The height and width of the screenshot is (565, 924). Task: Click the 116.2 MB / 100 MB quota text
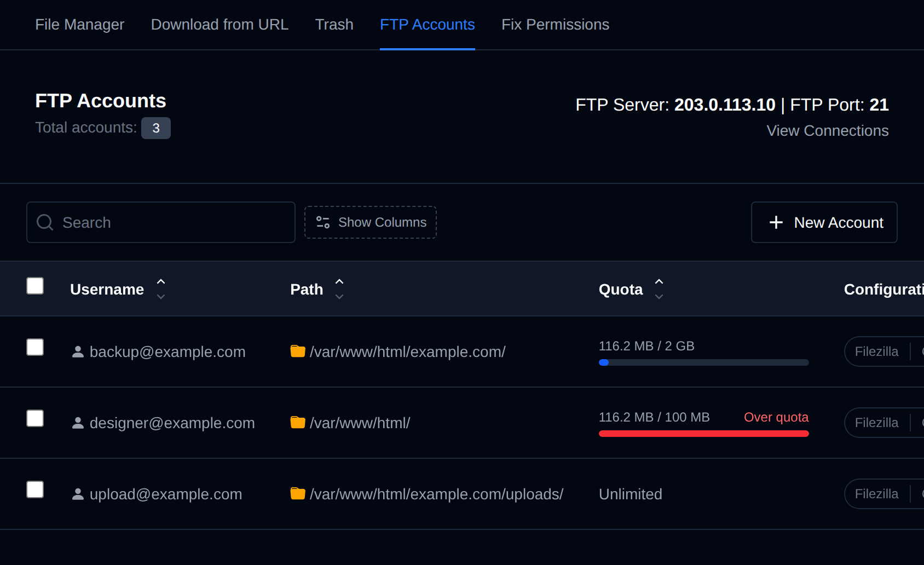click(x=654, y=417)
